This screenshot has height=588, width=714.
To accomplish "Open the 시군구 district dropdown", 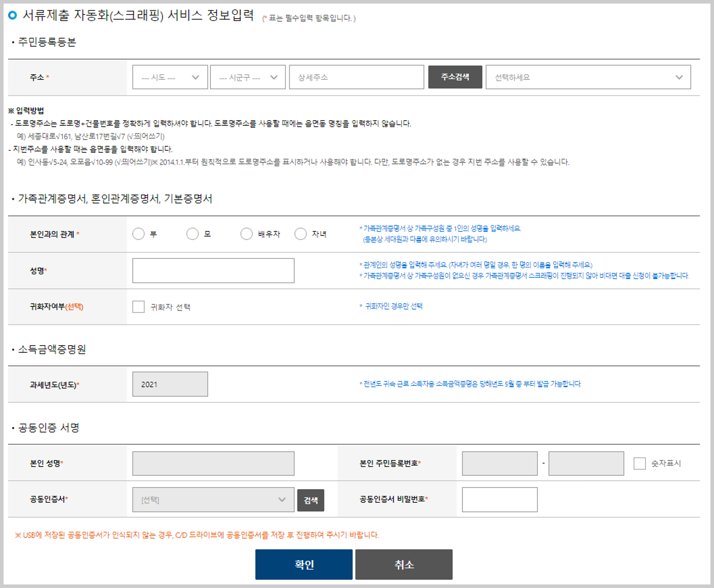I will (x=248, y=77).
